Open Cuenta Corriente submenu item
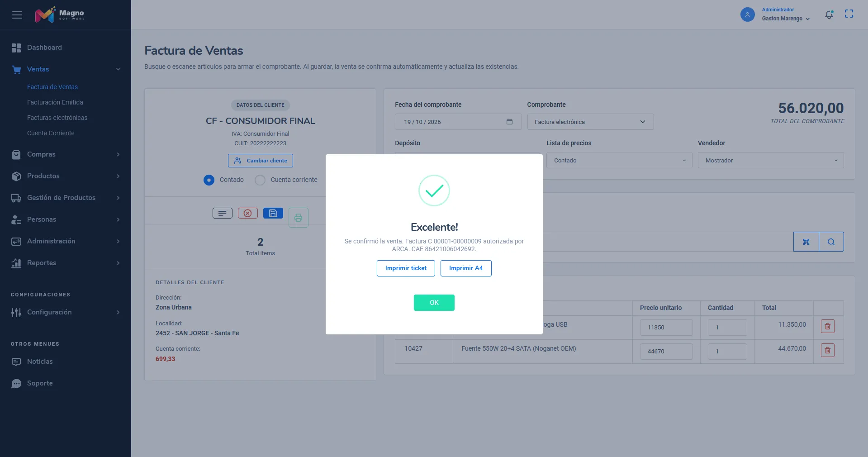This screenshot has width=868, height=457. (51, 133)
